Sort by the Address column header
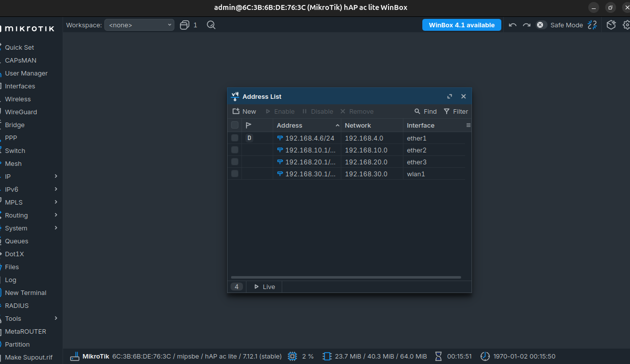Viewport: 630px width, 364px height. 307,125
